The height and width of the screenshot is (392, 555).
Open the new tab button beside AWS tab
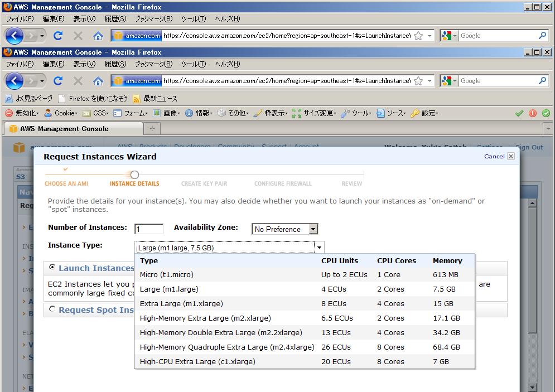[151, 129]
